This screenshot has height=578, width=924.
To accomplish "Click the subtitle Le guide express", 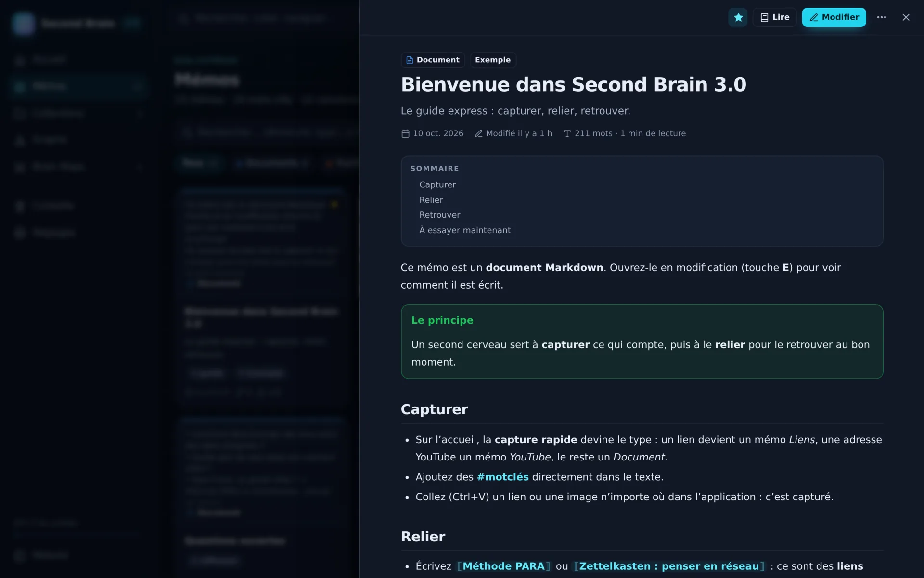I will [515, 111].
